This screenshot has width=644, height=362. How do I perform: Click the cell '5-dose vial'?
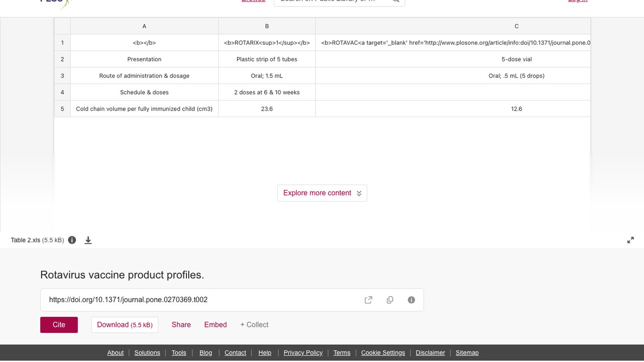(453, 59)
